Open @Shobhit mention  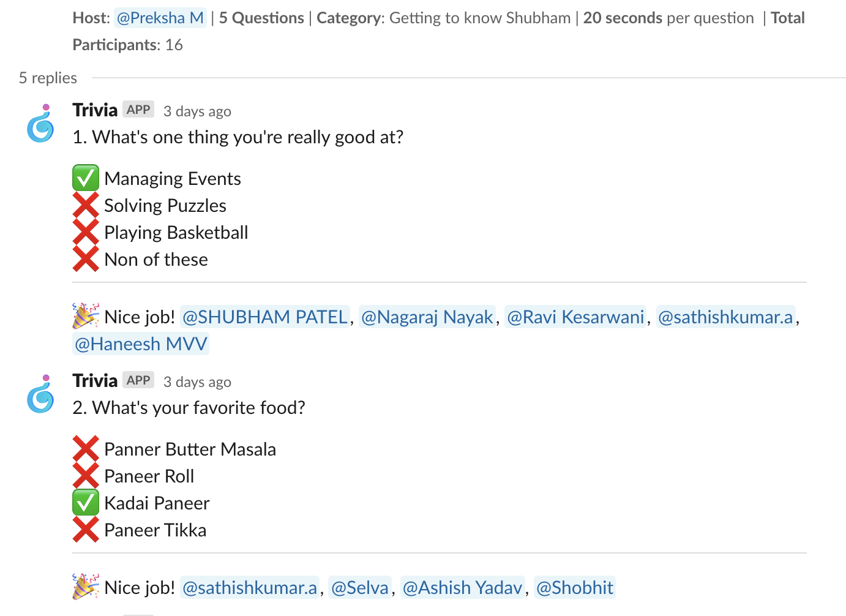click(x=574, y=587)
